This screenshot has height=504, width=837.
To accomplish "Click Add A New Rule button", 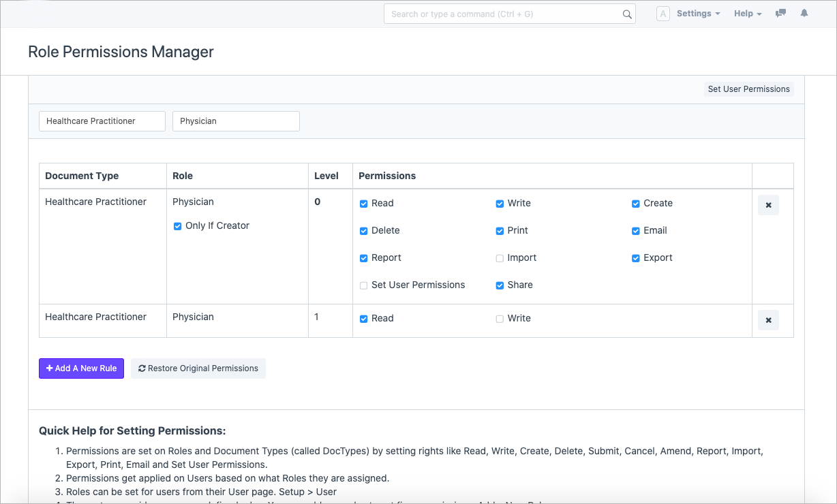I will pos(81,368).
